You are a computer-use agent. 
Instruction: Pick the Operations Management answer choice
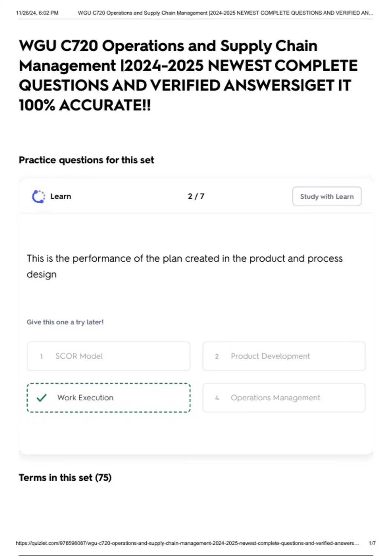[284, 398]
